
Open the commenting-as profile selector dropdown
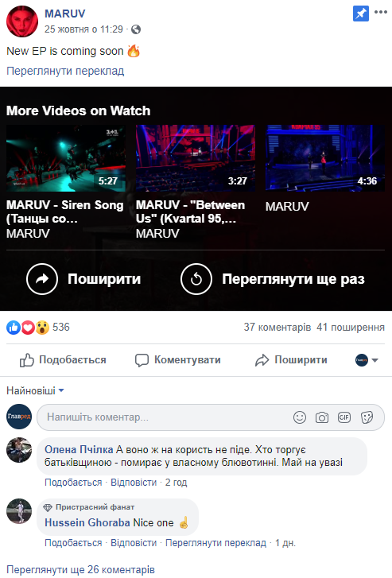click(367, 360)
